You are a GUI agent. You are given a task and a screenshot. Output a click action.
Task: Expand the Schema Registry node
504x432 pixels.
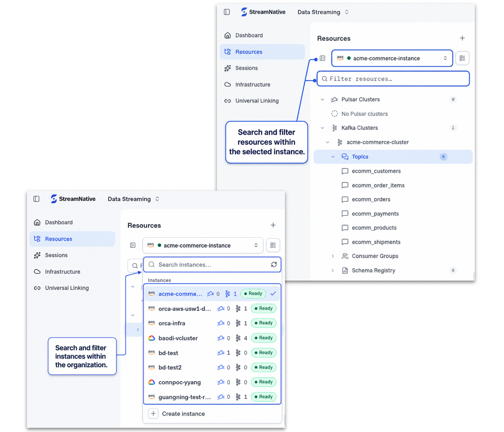click(x=333, y=271)
